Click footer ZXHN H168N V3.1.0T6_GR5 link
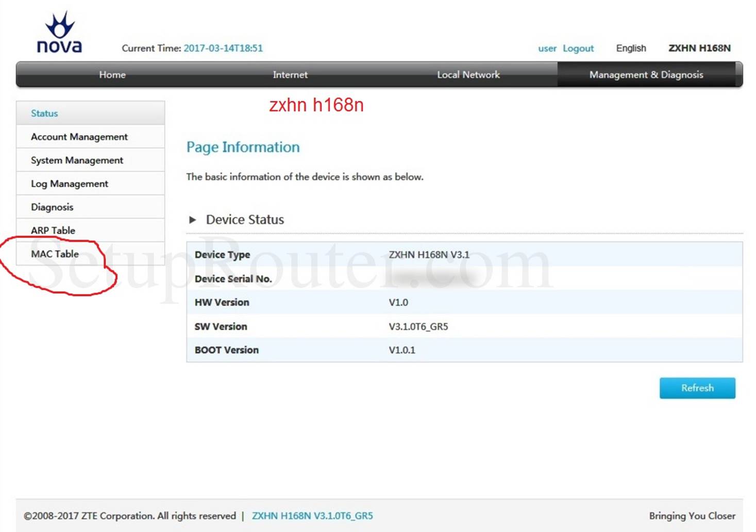The width and height of the screenshot is (756, 532). (312, 516)
